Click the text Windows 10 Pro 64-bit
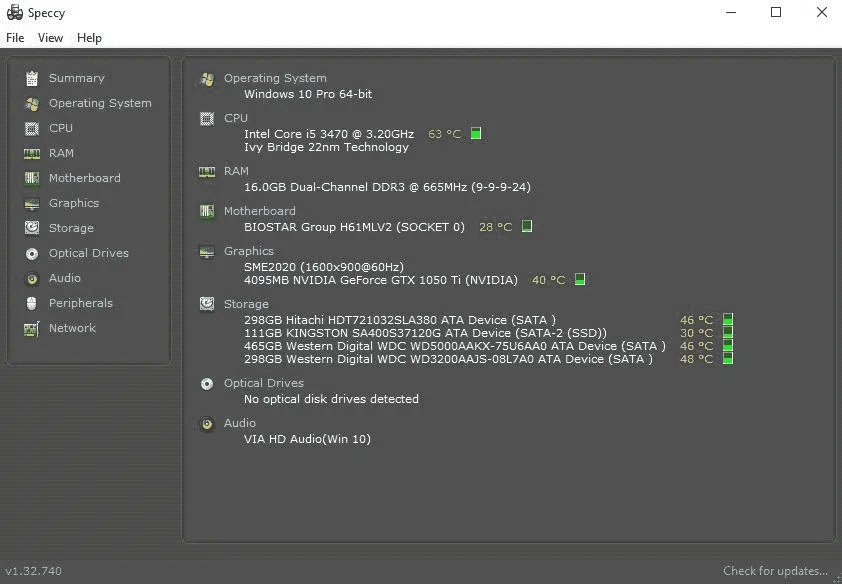Screen dimensions: 842x584 click(x=308, y=94)
